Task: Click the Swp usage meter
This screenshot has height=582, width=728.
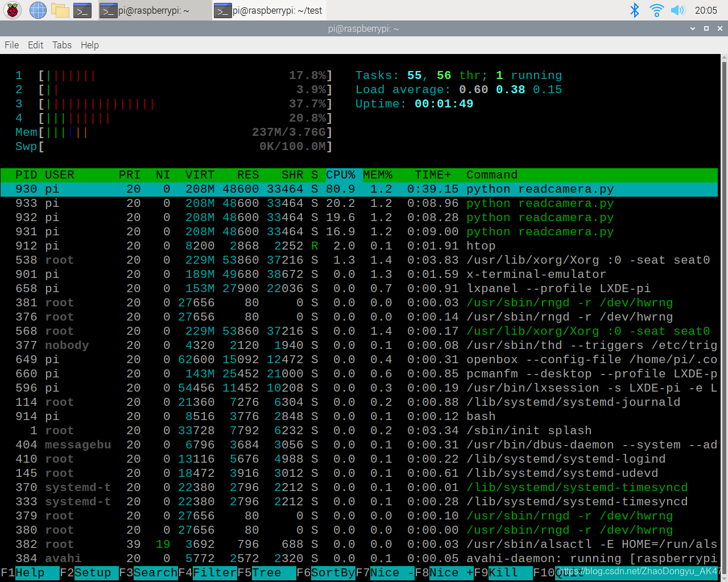Action: [x=174, y=147]
